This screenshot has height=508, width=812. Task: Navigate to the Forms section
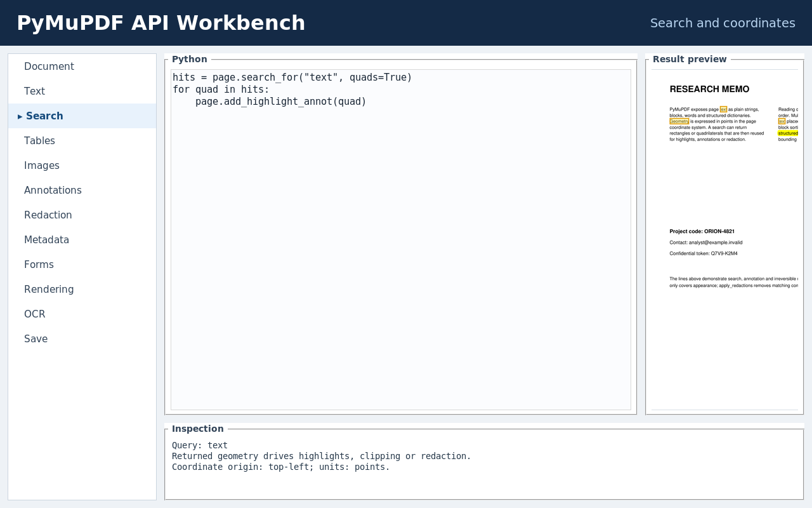pos(82,265)
